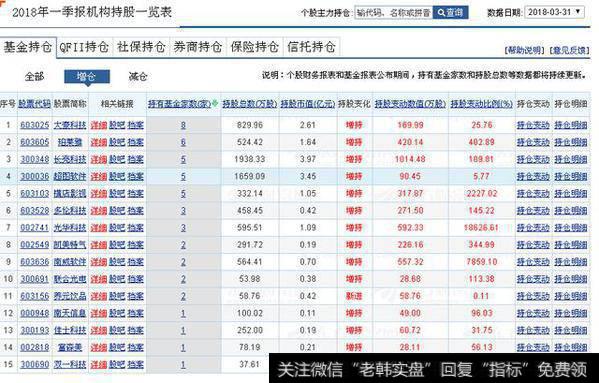The height and width of the screenshot is (383, 599).
Task: Switch to the 社保持仓 tab
Action: [x=141, y=47]
